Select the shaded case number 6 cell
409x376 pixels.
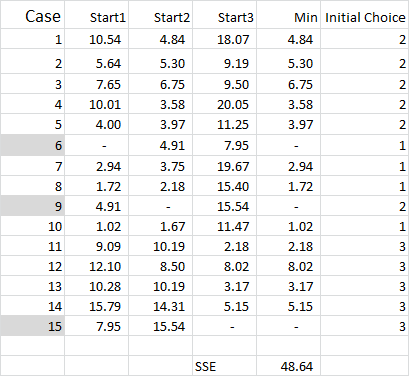click(32, 145)
